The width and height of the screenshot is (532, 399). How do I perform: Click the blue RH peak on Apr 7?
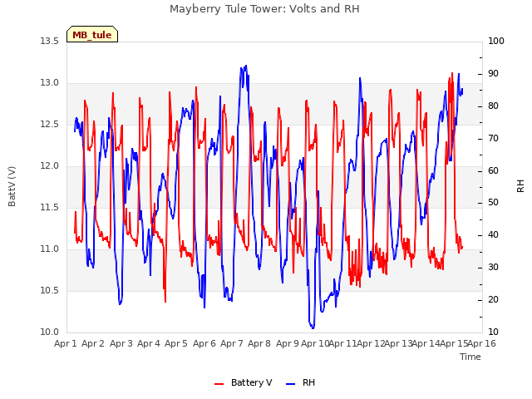click(246, 66)
